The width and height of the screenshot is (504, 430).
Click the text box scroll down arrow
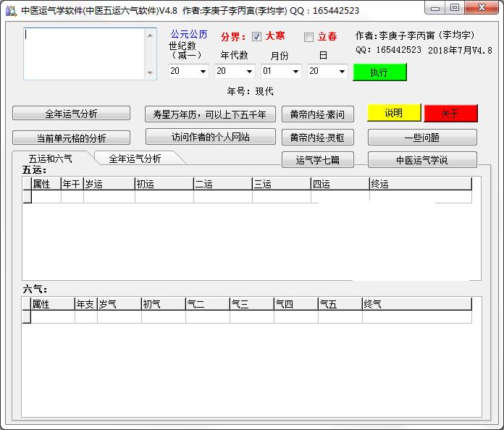tap(151, 73)
